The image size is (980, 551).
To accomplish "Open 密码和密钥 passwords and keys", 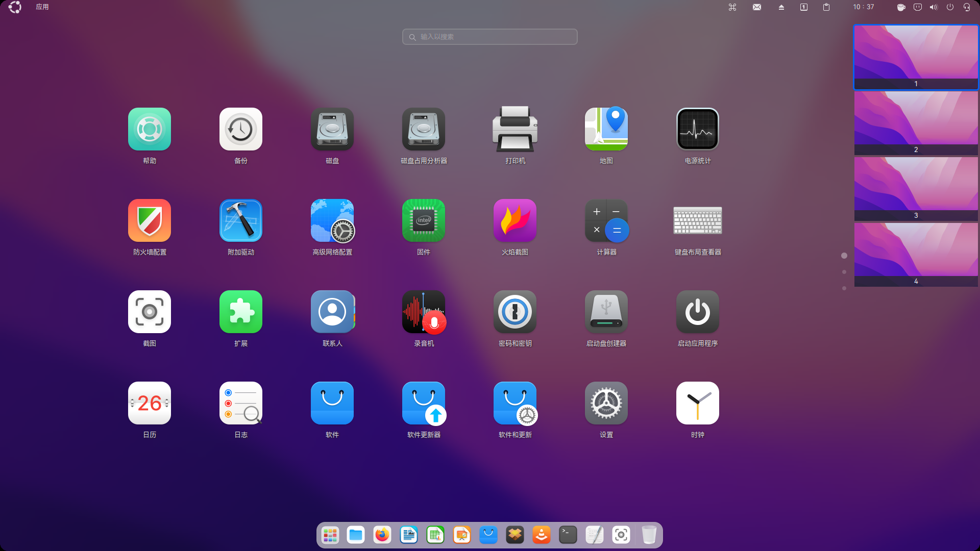I will [515, 312].
